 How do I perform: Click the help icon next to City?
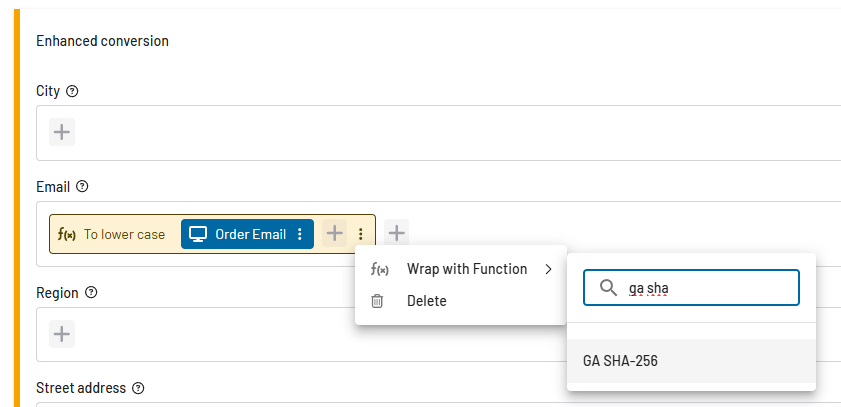(x=72, y=91)
